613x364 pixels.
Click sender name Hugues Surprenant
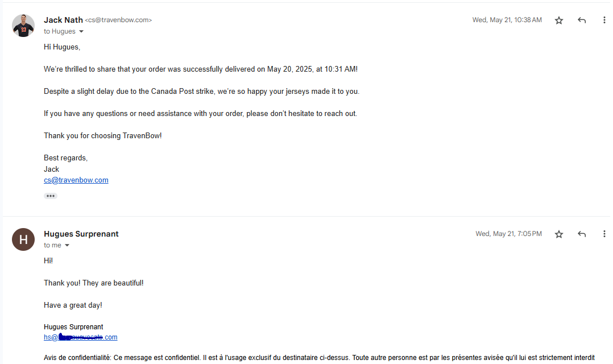pyautogui.click(x=81, y=234)
